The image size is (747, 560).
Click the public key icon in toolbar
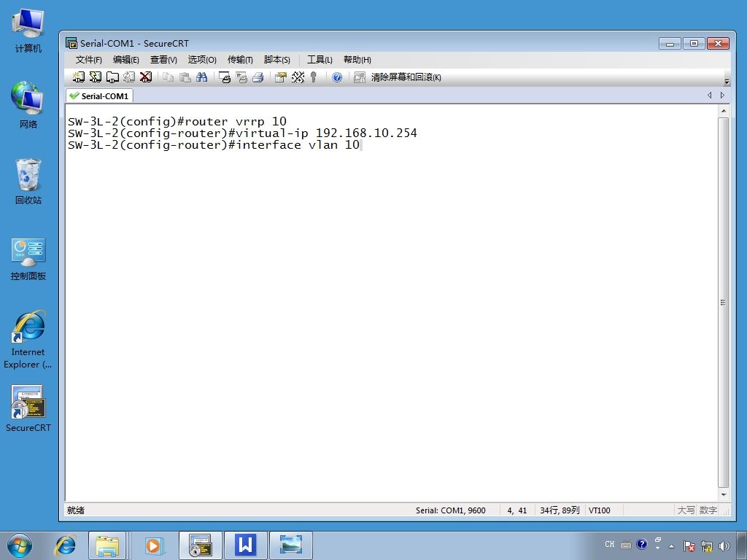pyautogui.click(x=314, y=77)
